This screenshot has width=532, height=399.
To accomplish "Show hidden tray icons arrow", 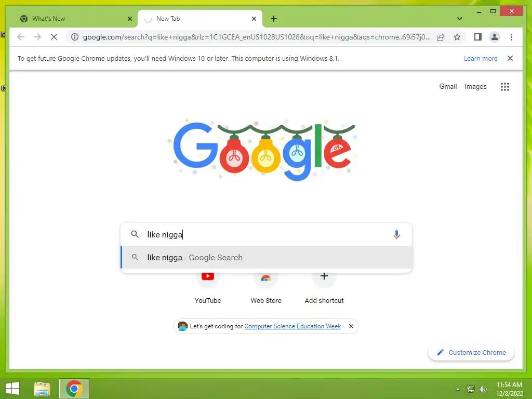I will [x=458, y=389].
